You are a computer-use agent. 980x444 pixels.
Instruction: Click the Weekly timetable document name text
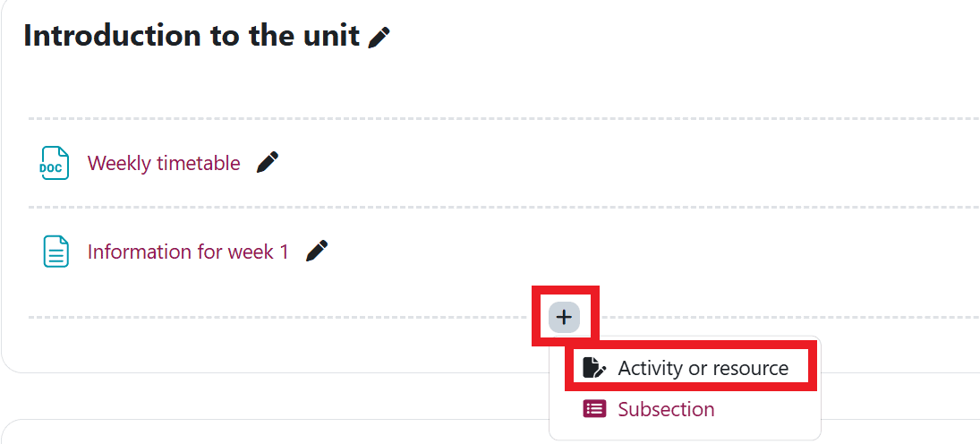coord(164,163)
